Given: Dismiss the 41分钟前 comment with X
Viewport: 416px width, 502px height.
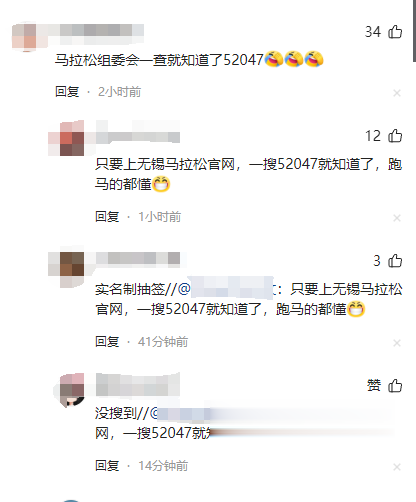Looking at the screenshot, I should tap(397, 343).
